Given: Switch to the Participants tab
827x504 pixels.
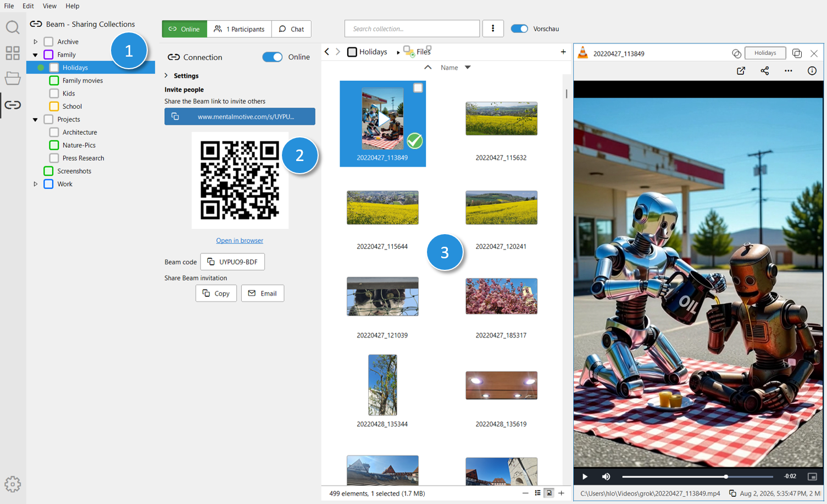Looking at the screenshot, I should click(239, 29).
